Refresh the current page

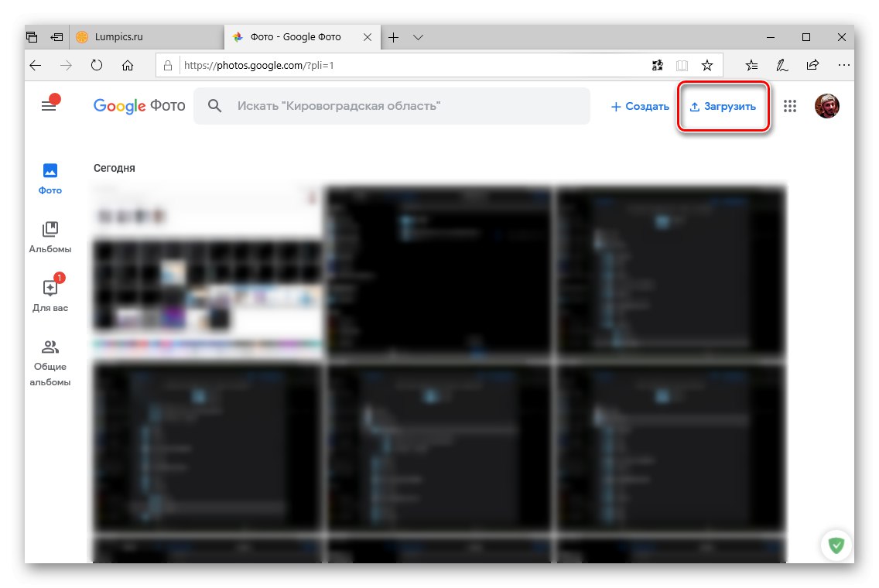pyautogui.click(x=97, y=65)
